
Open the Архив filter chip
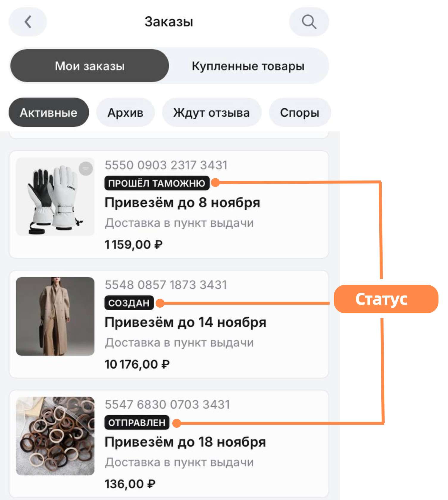[x=125, y=112]
